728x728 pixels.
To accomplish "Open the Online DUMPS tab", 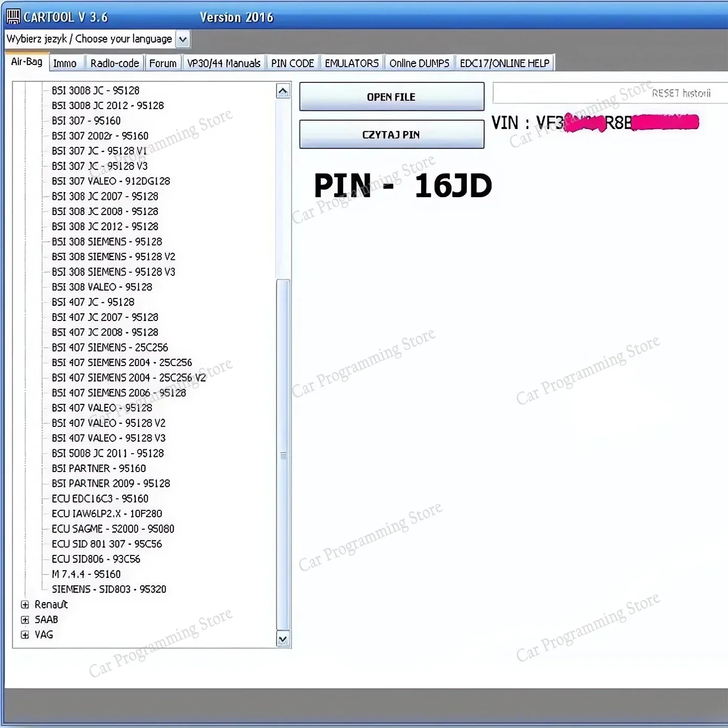I will 419,62.
